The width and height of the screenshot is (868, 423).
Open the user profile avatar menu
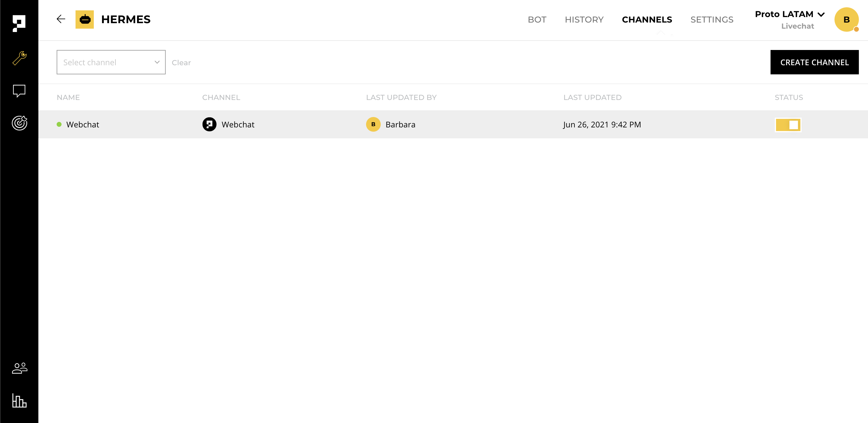tap(846, 20)
